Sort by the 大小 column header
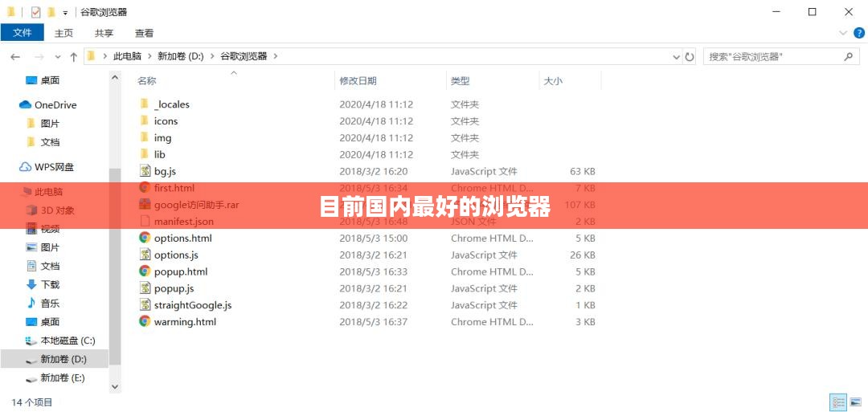The width and height of the screenshot is (868, 412). coord(553,81)
